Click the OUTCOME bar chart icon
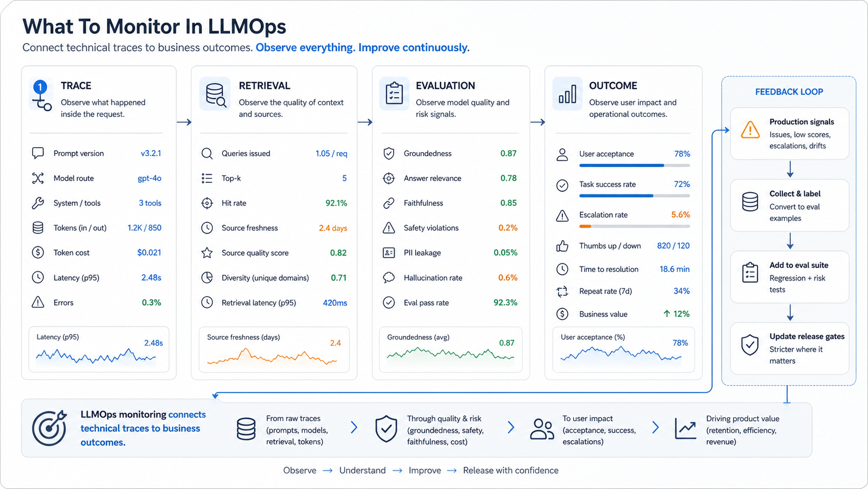This screenshot has height=489, width=868. (567, 95)
